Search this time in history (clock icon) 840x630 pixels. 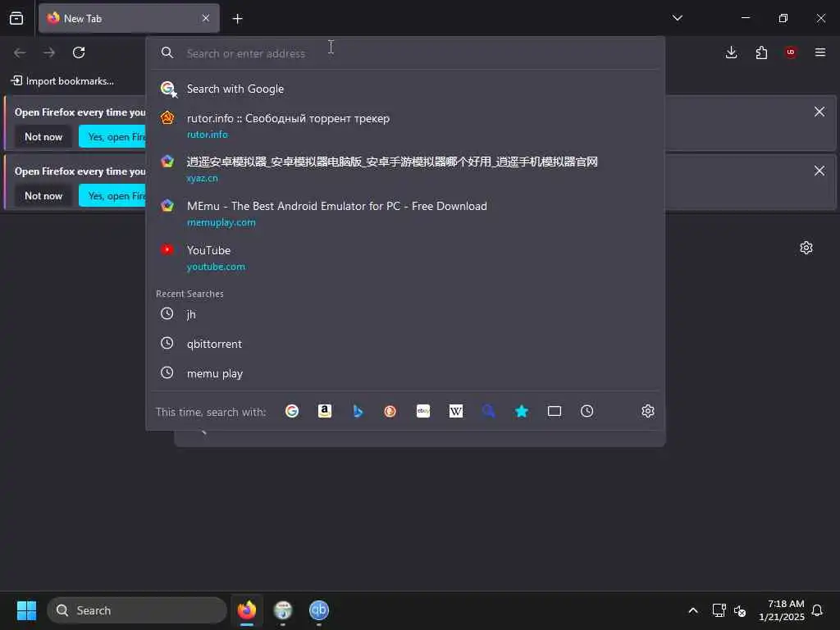[587, 411]
